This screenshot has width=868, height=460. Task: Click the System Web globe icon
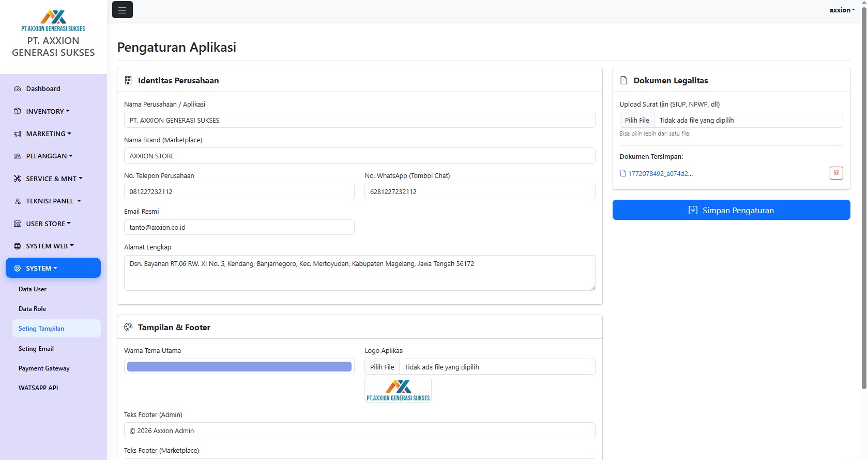17,246
